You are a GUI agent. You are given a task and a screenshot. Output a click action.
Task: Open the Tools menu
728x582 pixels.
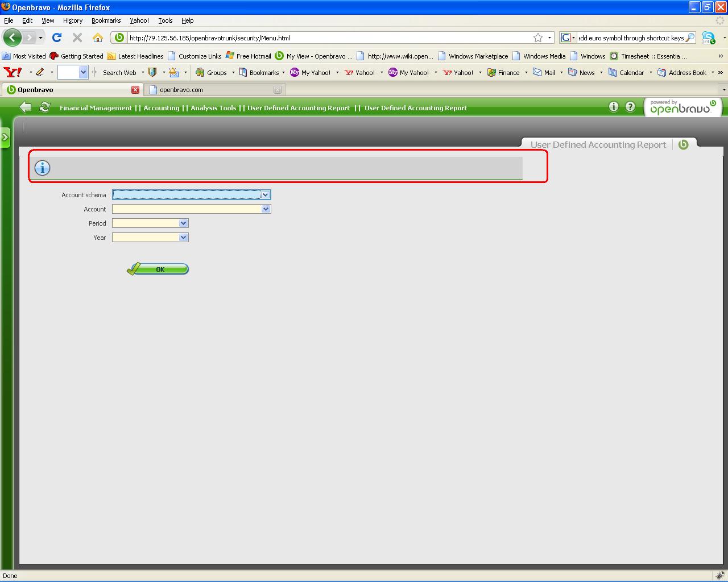tap(166, 20)
